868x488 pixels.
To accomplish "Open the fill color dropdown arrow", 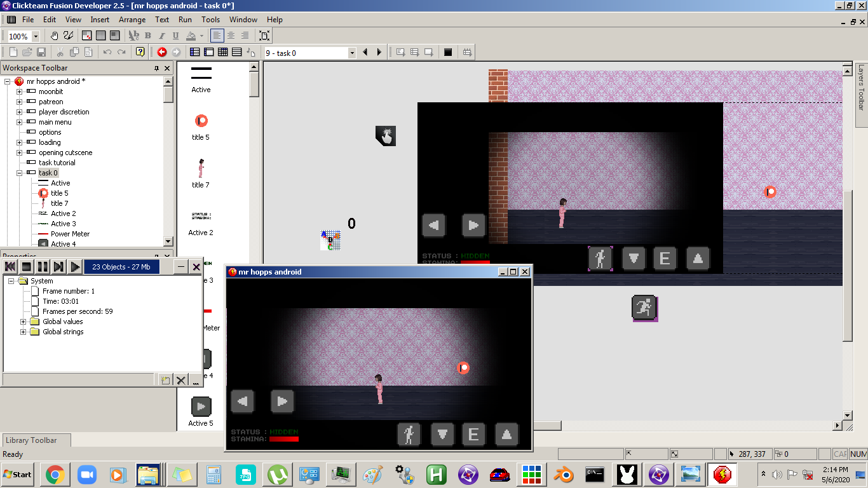I will 202,36.
